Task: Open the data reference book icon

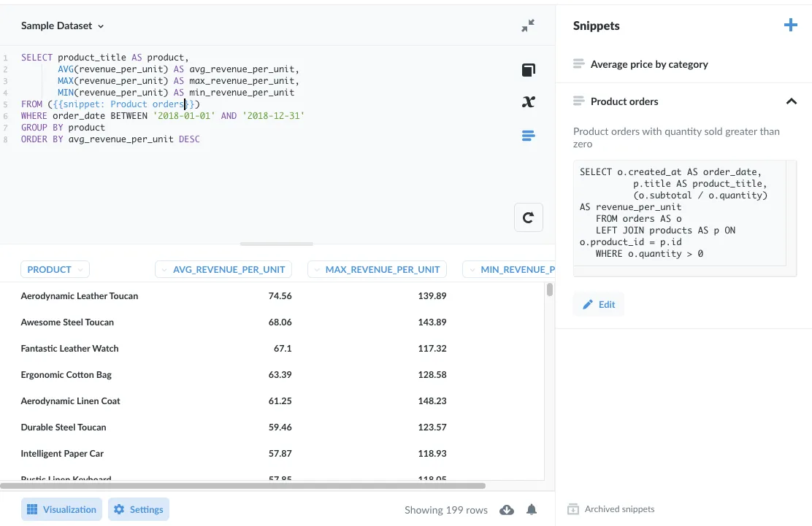Action: [528, 69]
